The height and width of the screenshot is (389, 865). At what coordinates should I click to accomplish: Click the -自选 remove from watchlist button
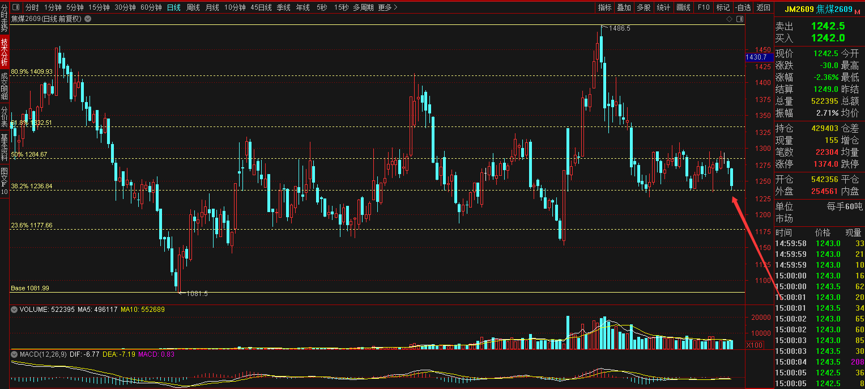pos(743,7)
